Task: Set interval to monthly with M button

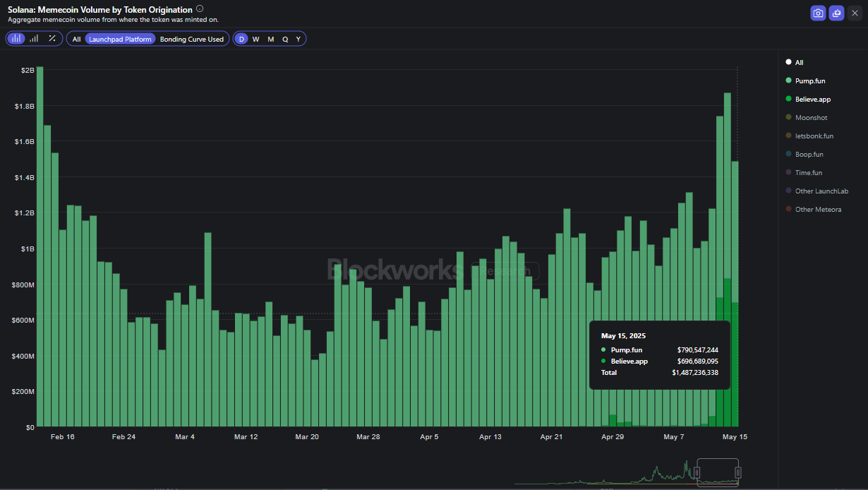Action: (x=270, y=40)
